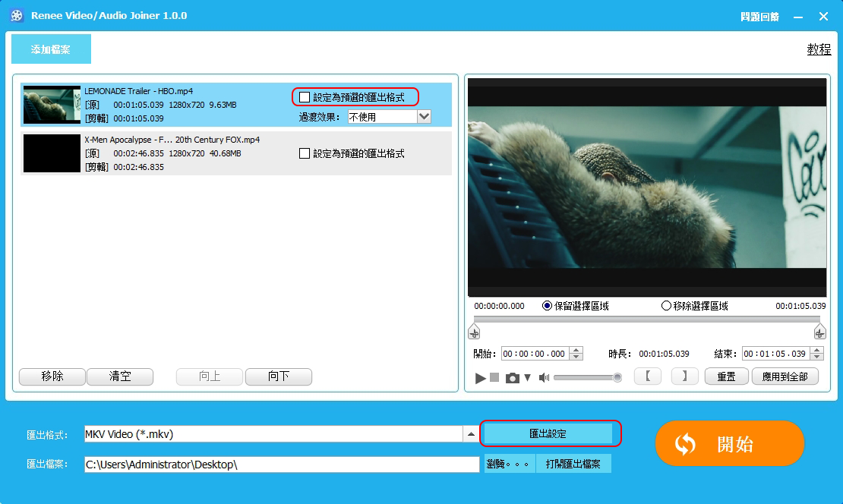Stop the video playback

pyautogui.click(x=494, y=378)
